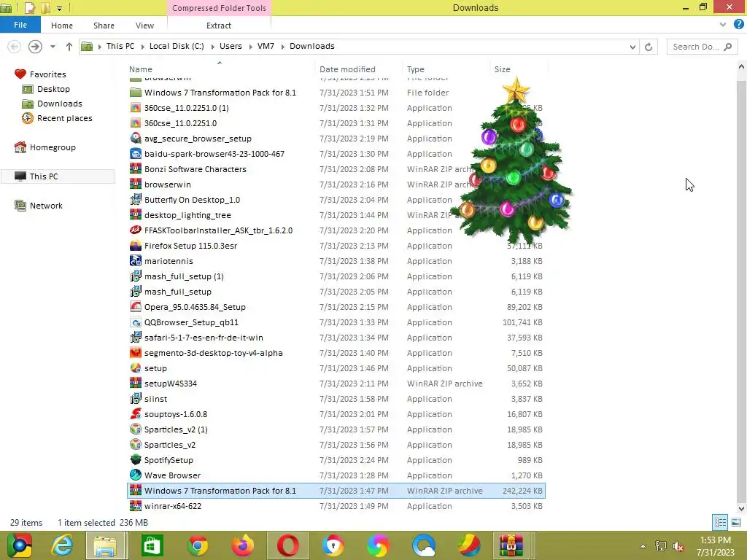Expand chevron after 'VM7' breadcrumb

pyautogui.click(x=282, y=47)
